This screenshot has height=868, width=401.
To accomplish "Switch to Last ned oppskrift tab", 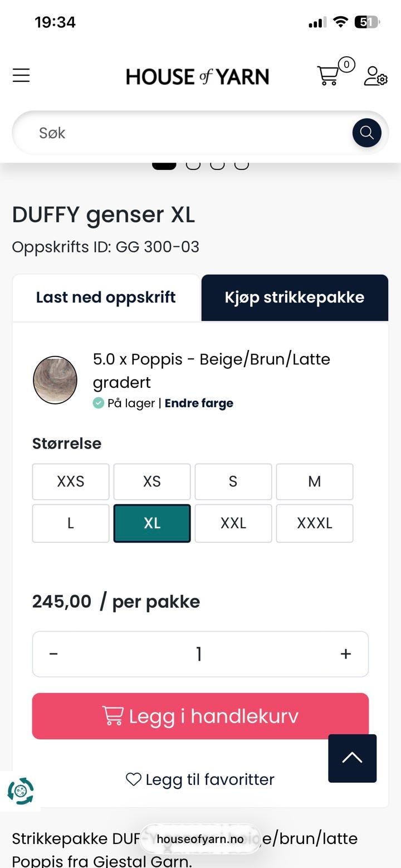I will click(106, 298).
